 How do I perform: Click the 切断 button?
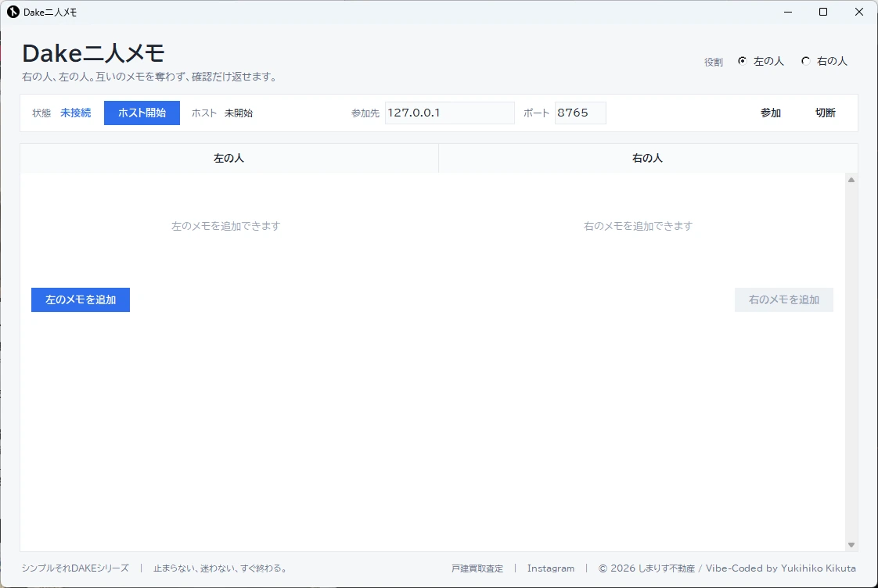tap(826, 113)
